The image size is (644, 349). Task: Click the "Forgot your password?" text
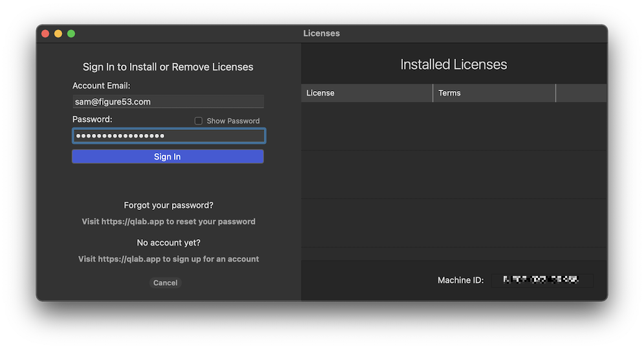(x=168, y=206)
